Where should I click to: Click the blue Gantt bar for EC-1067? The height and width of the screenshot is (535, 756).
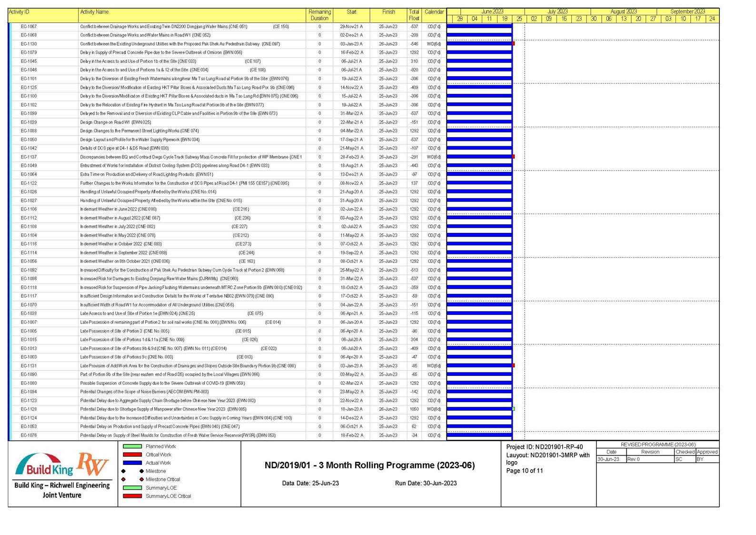click(479, 26)
